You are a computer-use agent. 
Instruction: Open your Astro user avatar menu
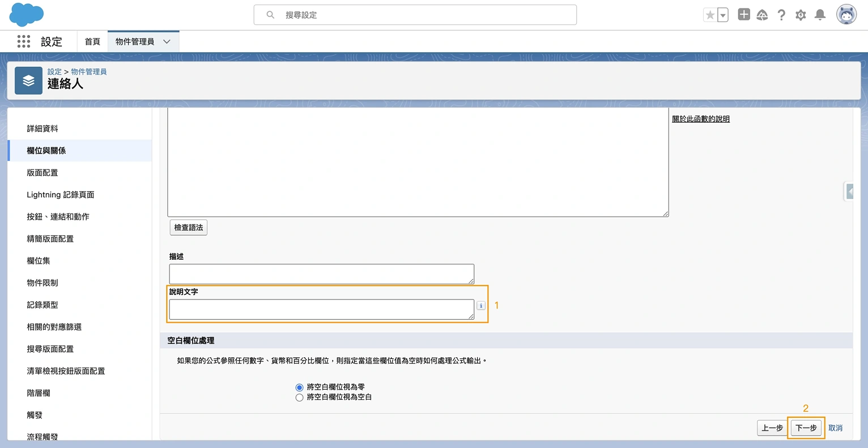tap(846, 14)
